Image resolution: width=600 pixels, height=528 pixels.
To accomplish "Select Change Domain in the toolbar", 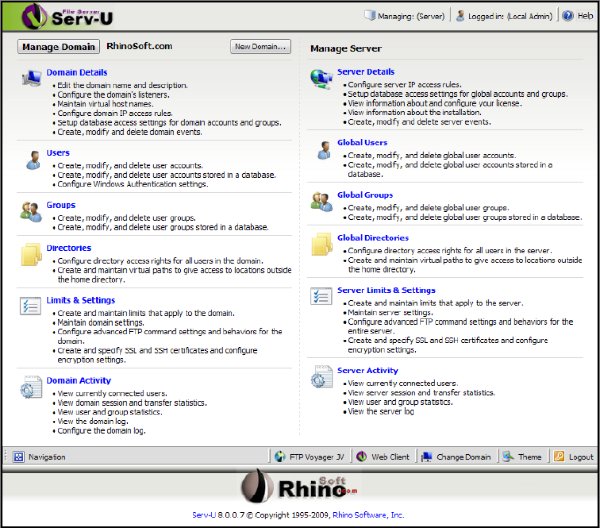I will [x=463, y=457].
